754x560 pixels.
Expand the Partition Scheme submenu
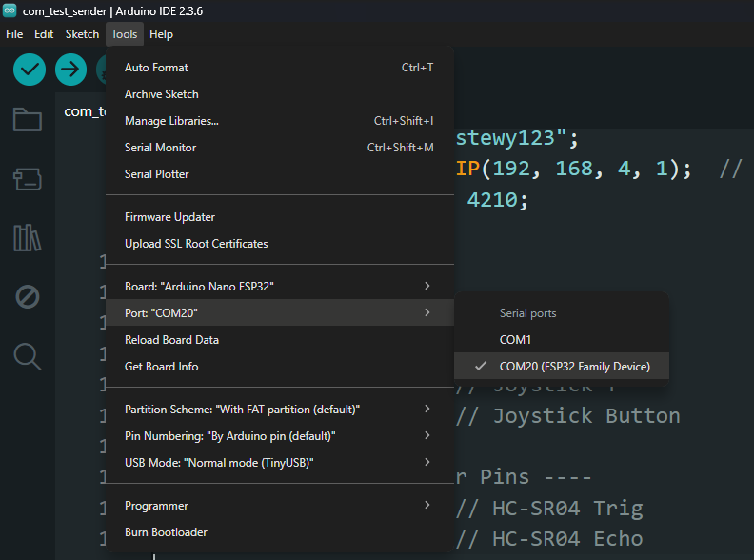280,409
